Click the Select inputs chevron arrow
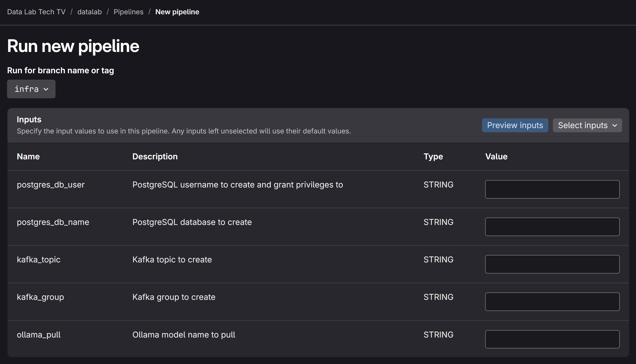 (615, 125)
